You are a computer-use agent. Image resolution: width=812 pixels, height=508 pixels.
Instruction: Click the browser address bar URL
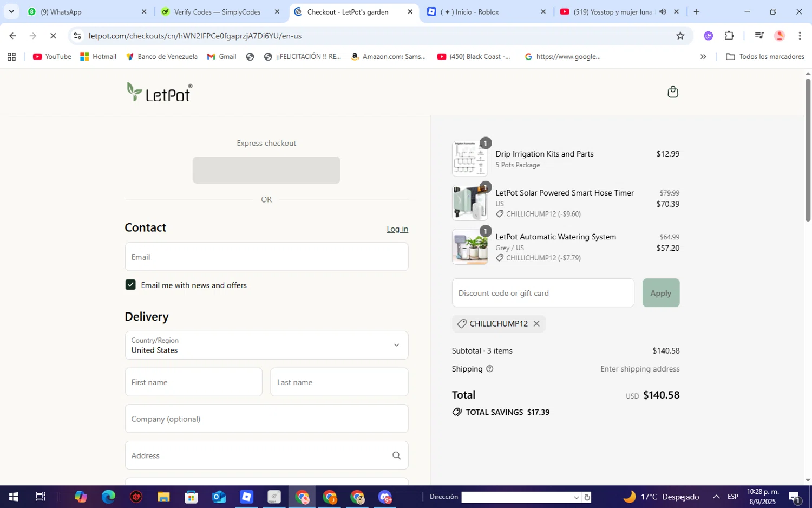[195, 36]
